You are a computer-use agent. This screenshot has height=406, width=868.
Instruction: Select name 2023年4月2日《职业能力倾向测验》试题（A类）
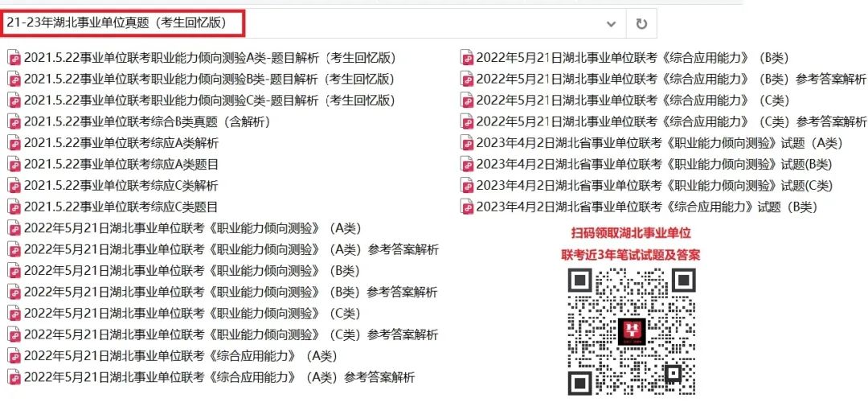660,143
